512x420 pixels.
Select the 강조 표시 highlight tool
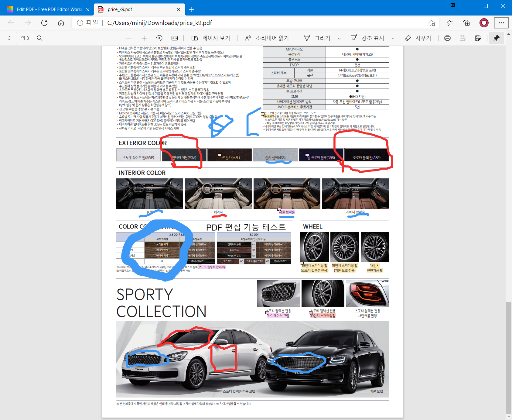(x=367, y=38)
